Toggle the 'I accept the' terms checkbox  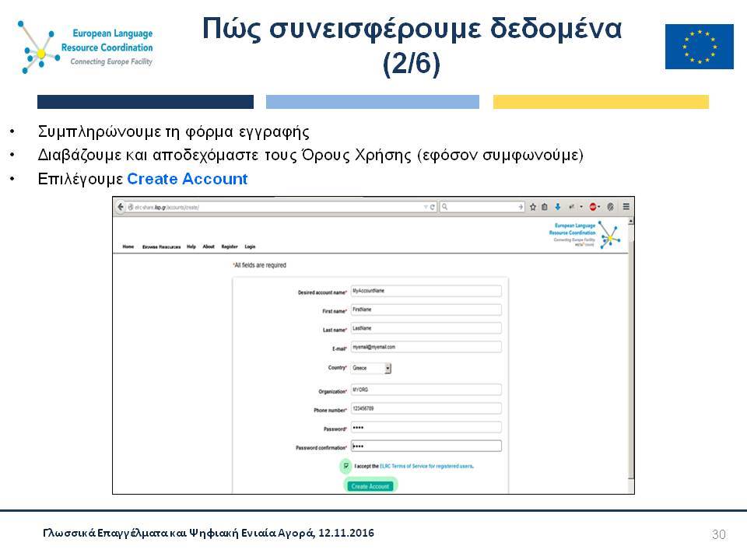click(345, 466)
